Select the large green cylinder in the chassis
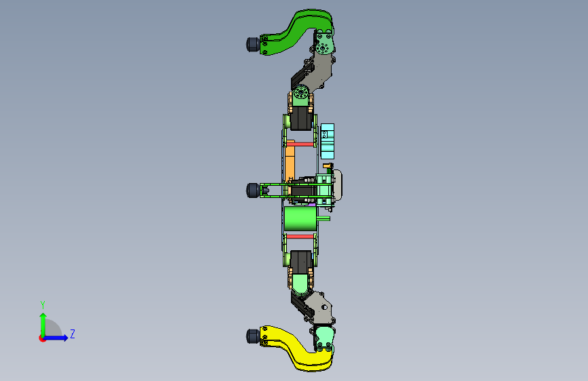This screenshot has height=381, width=588. pos(300,218)
